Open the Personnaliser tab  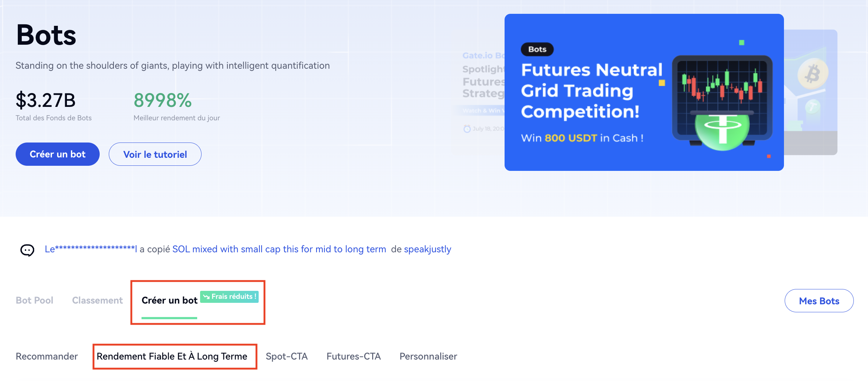pyautogui.click(x=428, y=356)
